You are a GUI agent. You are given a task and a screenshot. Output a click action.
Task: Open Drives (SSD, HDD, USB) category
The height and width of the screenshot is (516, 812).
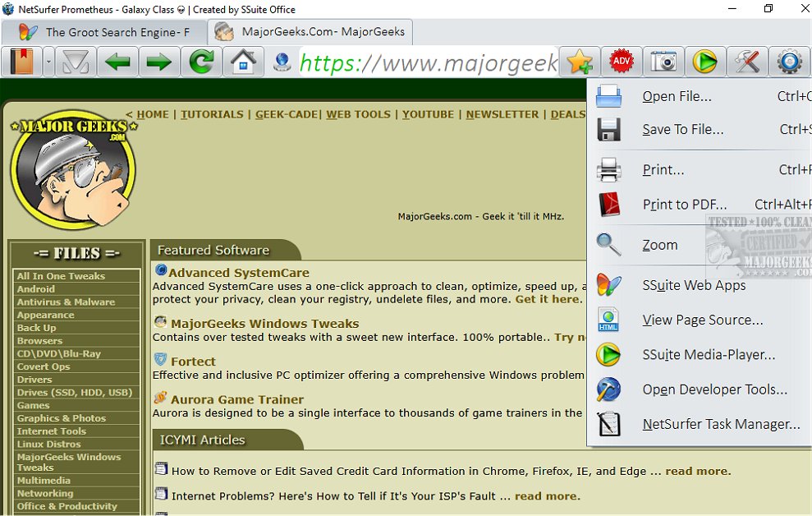tap(76, 393)
